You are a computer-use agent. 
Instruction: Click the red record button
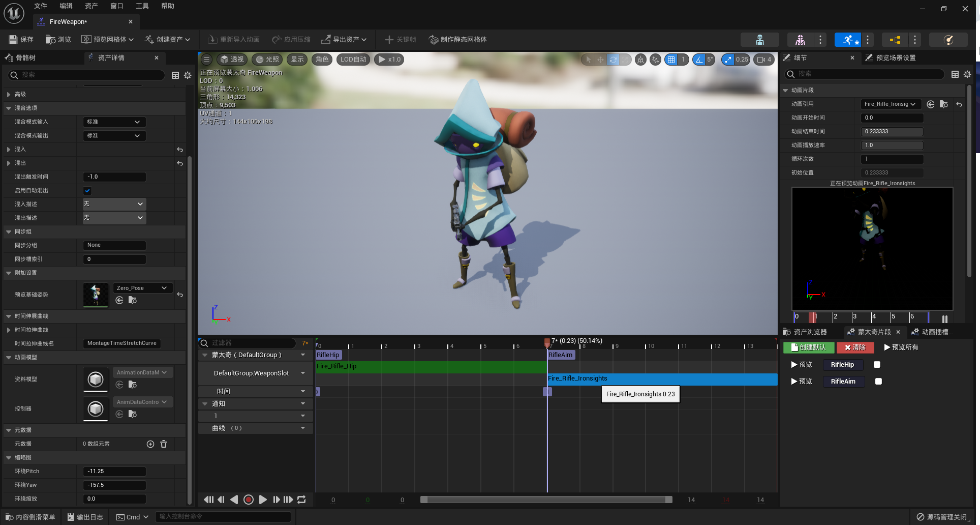[x=249, y=500]
